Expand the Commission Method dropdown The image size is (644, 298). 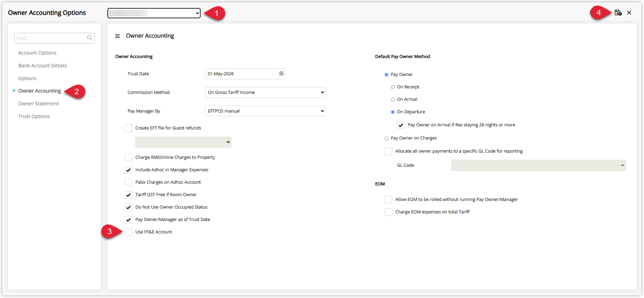tap(265, 92)
